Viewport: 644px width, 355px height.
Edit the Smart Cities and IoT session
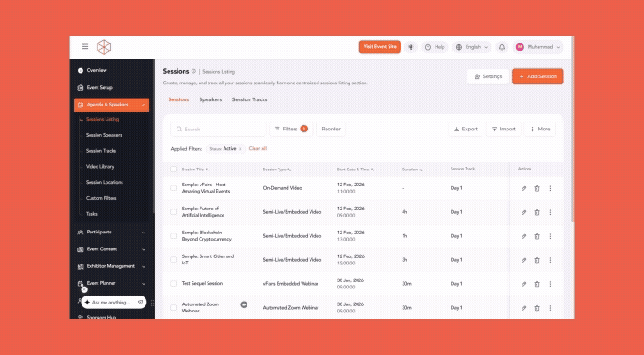pos(523,260)
